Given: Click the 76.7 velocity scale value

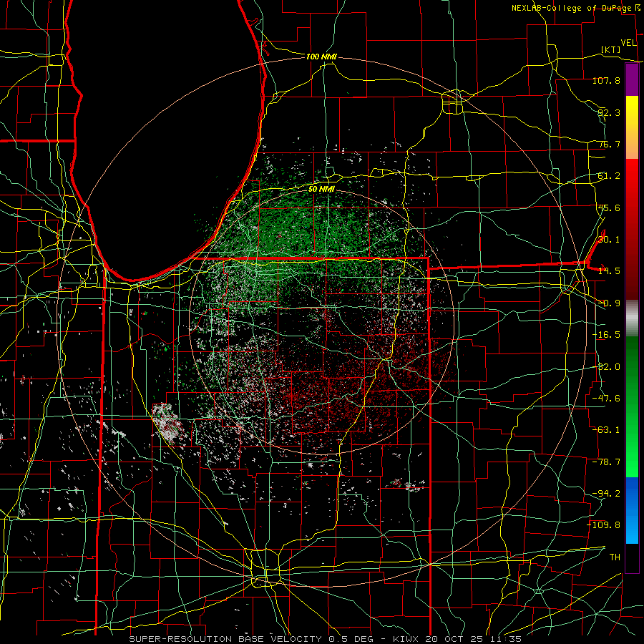Looking at the screenshot, I should coord(609,144).
